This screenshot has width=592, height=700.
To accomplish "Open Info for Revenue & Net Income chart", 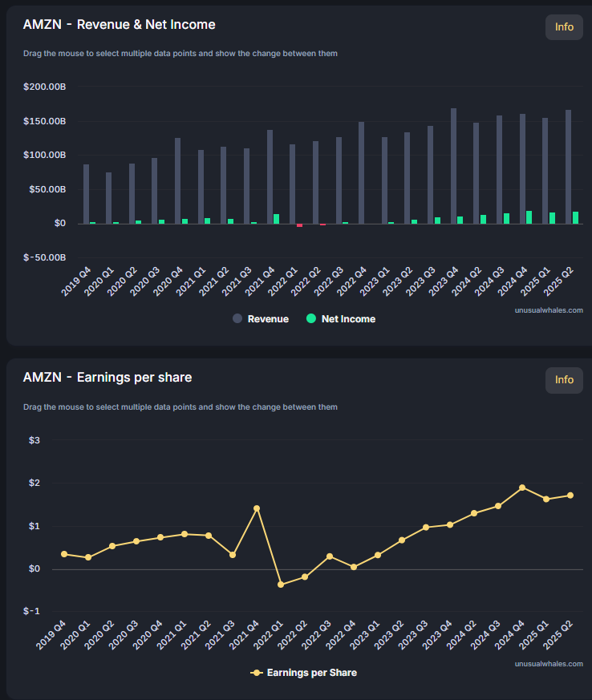I will (564, 27).
